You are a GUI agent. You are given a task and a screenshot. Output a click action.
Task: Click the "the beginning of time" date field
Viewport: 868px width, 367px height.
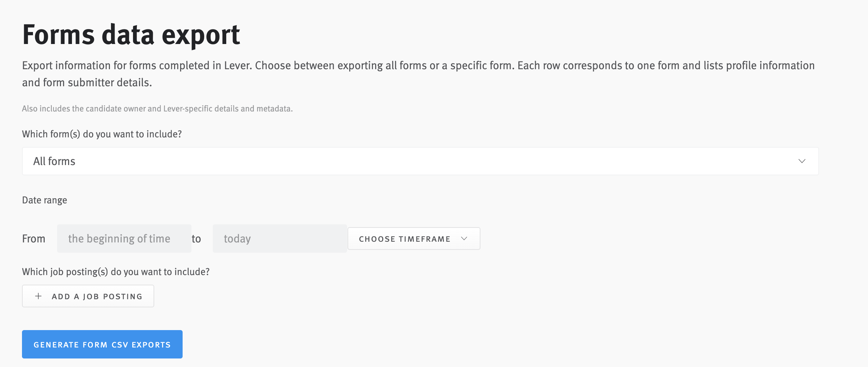click(x=124, y=239)
